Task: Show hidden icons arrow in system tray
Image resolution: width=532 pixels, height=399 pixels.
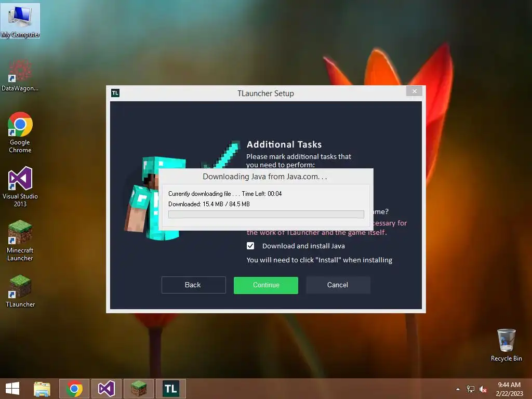Action: click(458, 389)
